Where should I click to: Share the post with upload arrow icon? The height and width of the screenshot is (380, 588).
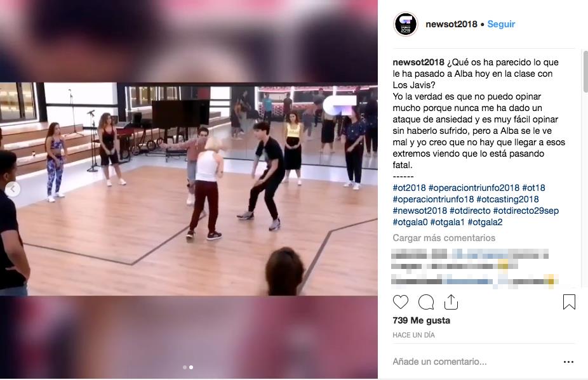(x=451, y=302)
